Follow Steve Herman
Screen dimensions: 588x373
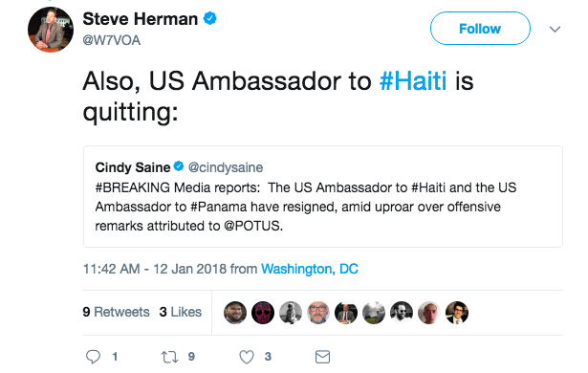tap(480, 29)
